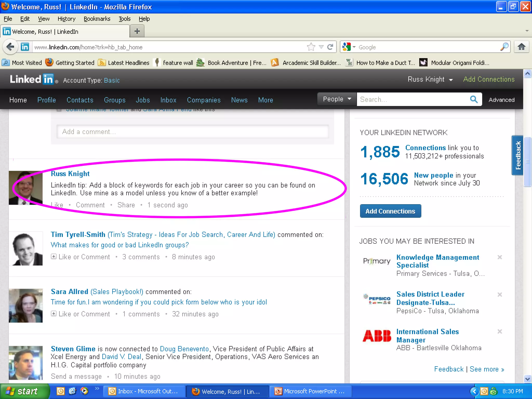Dismiss the Knowledge Management Specialist job suggestion
The image size is (532, 399).
(500, 257)
